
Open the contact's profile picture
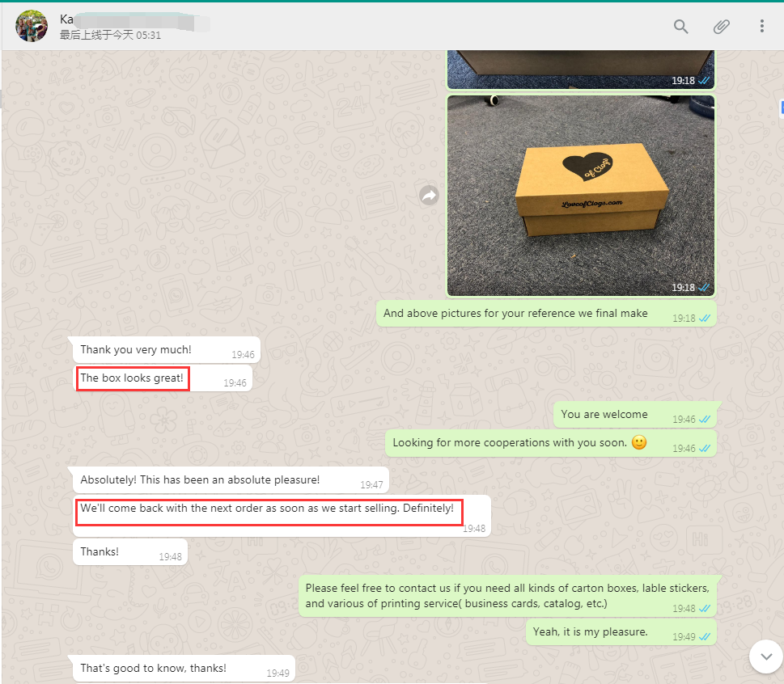click(32, 26)
